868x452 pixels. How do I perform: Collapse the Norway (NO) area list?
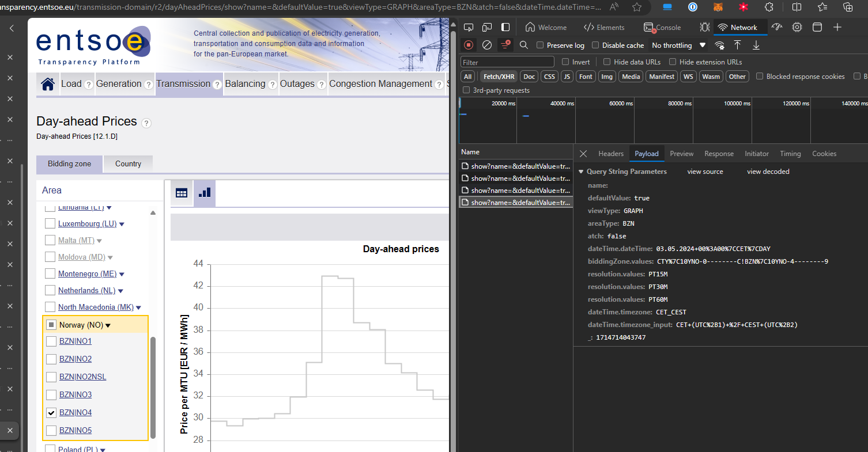(x=108, y=325)
